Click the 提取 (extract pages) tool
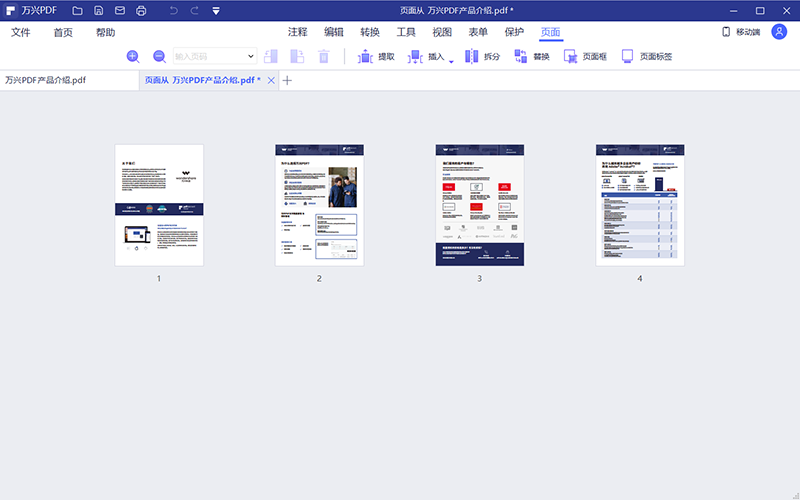This screenshot has width=800, height=500. [x=376, y=57]
